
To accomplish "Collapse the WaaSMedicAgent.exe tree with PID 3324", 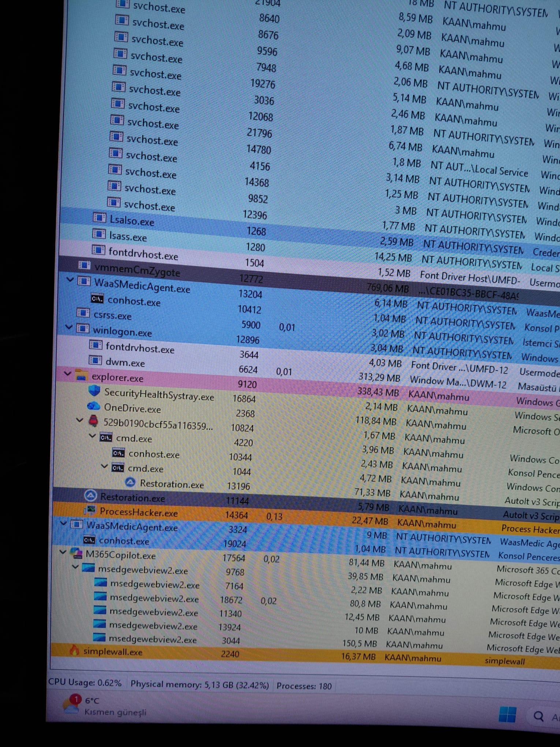I will [63, 523].
